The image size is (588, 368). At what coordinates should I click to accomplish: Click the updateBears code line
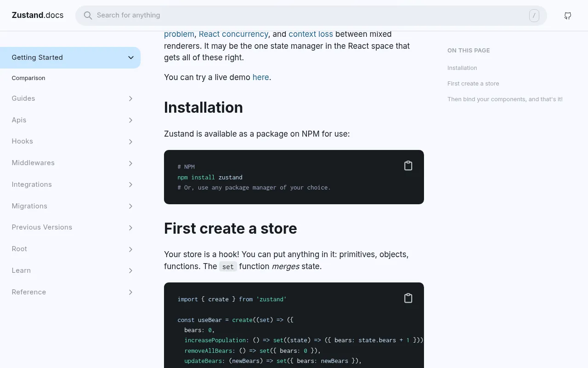[x=273, y=361]
